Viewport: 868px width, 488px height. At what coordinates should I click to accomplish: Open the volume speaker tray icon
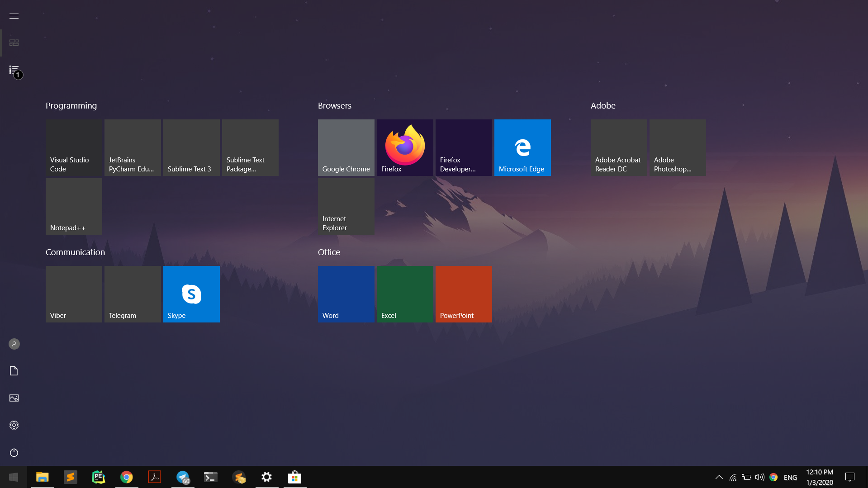coord(760,477)
